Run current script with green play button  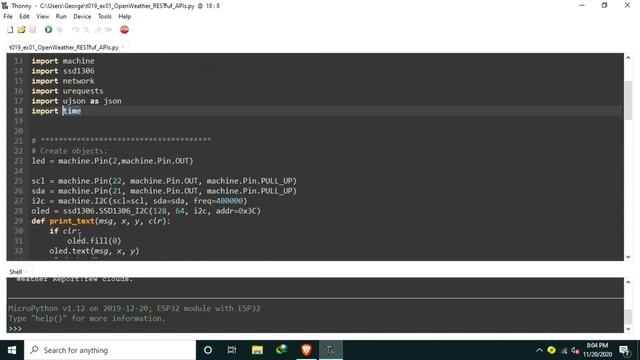tap(48, 30)
